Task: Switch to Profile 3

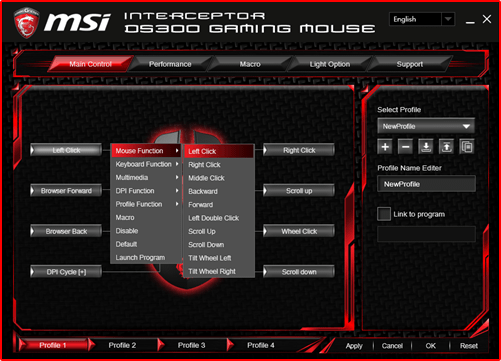Action: pyautogui.click(x=192, y=345)
